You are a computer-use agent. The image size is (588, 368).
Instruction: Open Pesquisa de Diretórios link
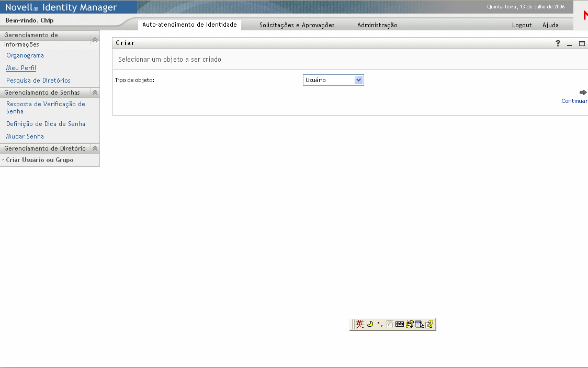38,80
